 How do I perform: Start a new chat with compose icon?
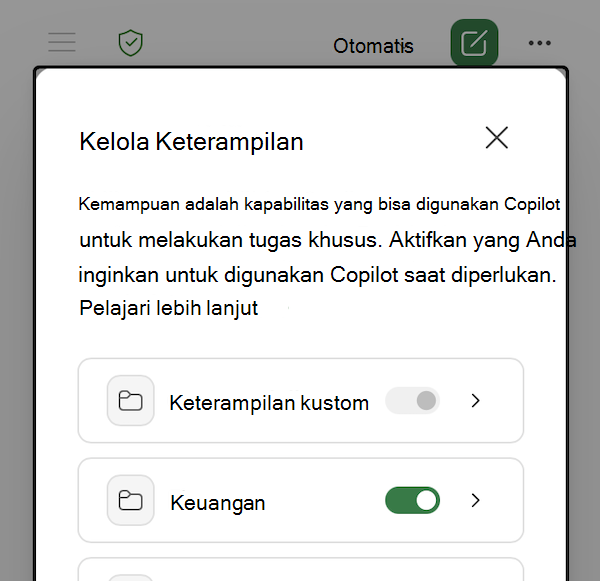474,43
